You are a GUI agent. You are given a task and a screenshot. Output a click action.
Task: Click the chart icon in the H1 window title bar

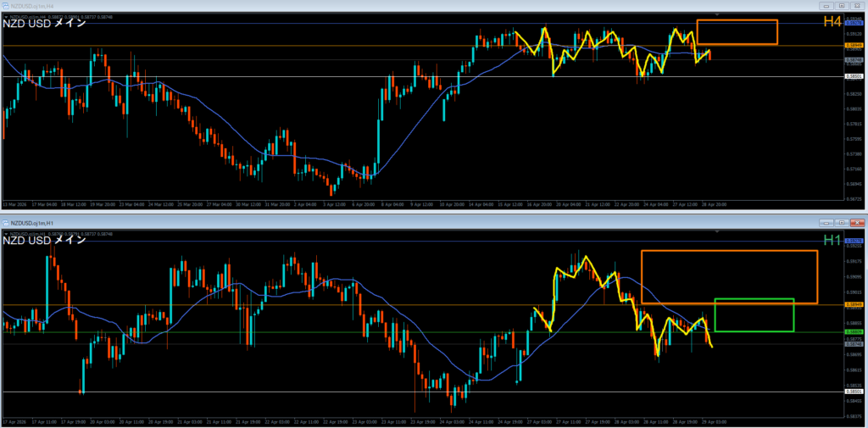[6, 223]
